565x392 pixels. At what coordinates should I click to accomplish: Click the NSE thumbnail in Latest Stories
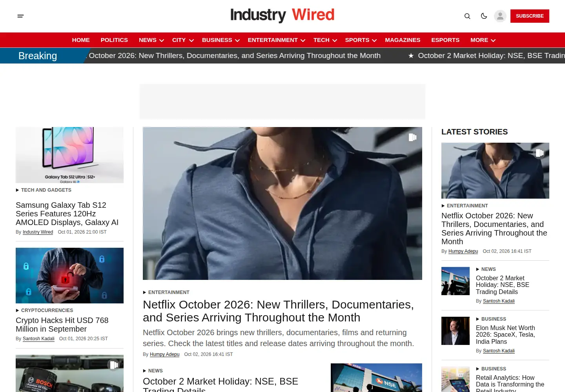[456, 281]
